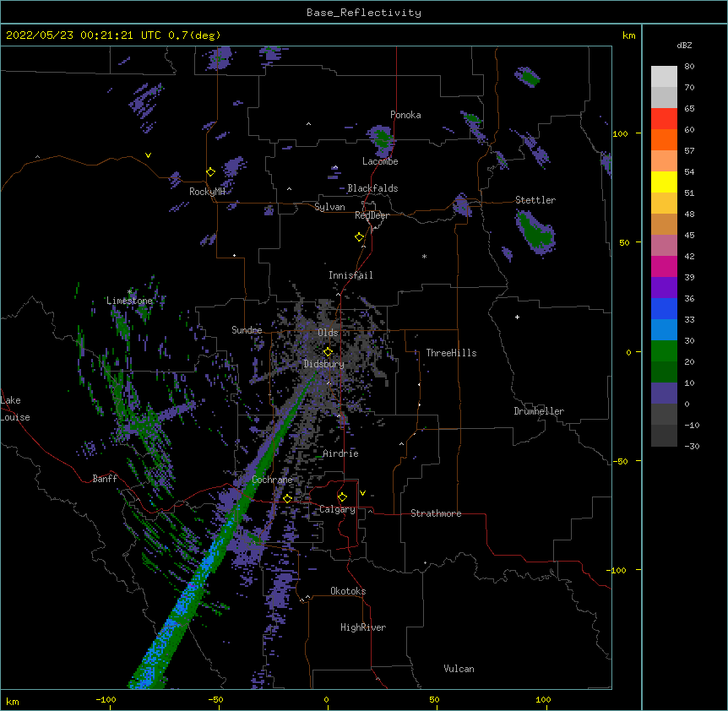Click the -30 value on dBZ legend
This screenshot has height=711, width=728.
pos(692,447)
